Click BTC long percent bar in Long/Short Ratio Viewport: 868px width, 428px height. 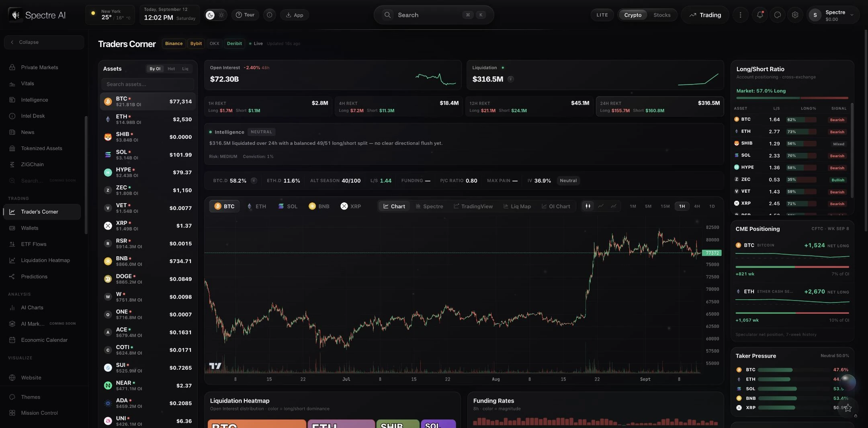pyautogui.click(x=801, y=120)
